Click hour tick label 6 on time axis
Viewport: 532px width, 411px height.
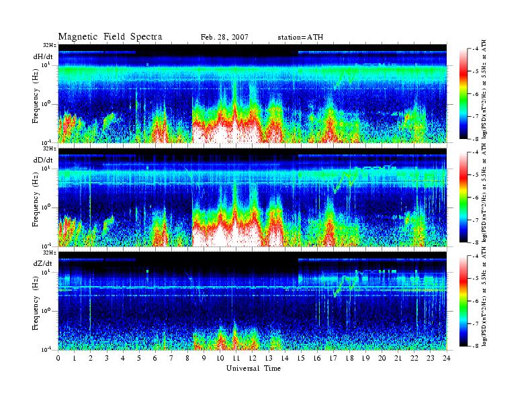155,359
